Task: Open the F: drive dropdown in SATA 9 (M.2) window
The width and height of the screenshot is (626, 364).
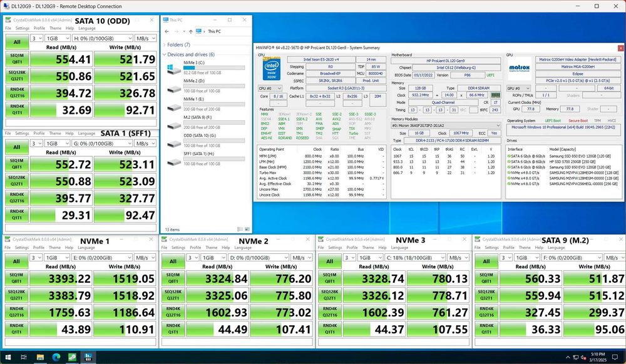Action: (x=572, y=258)
